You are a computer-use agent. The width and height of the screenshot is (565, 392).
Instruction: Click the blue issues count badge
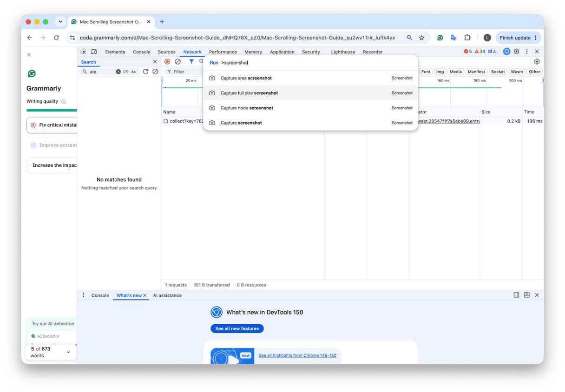pos(492,52)
